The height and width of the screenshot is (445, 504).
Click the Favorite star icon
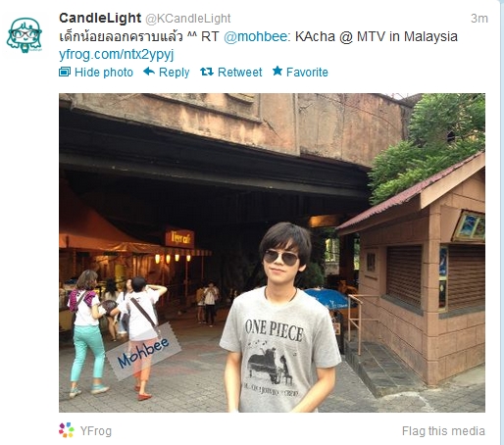[x=277, y=71]
